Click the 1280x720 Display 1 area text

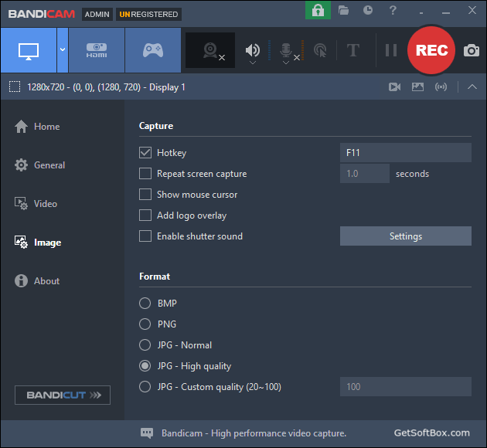click(106, 87)
